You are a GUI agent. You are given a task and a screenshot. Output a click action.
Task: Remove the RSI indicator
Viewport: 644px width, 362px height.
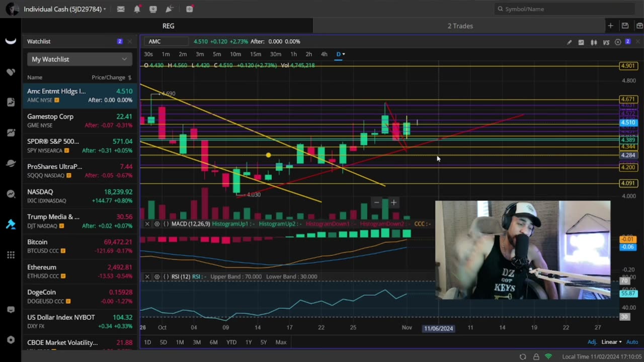[x=147, y=277]
